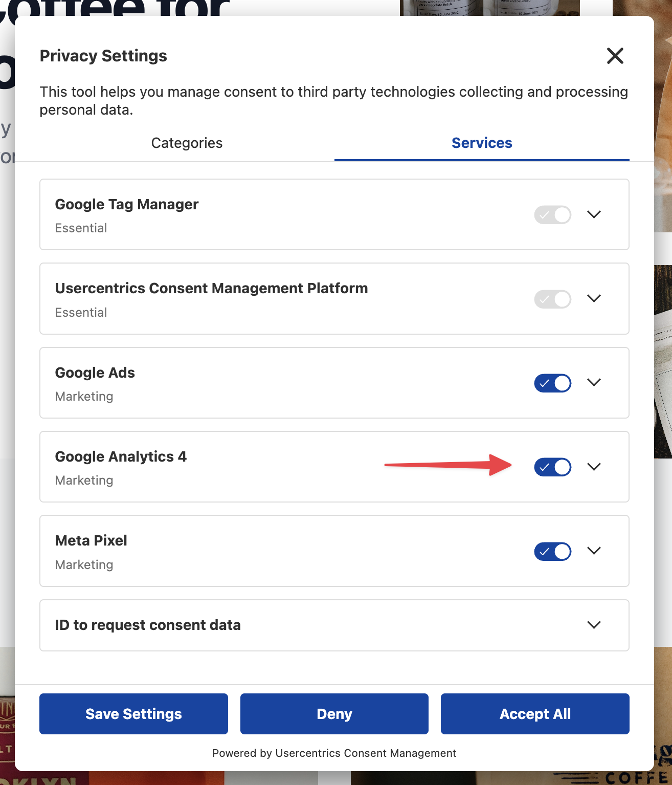Open Usercentrics Consent Management link in footer

point(366,753)
